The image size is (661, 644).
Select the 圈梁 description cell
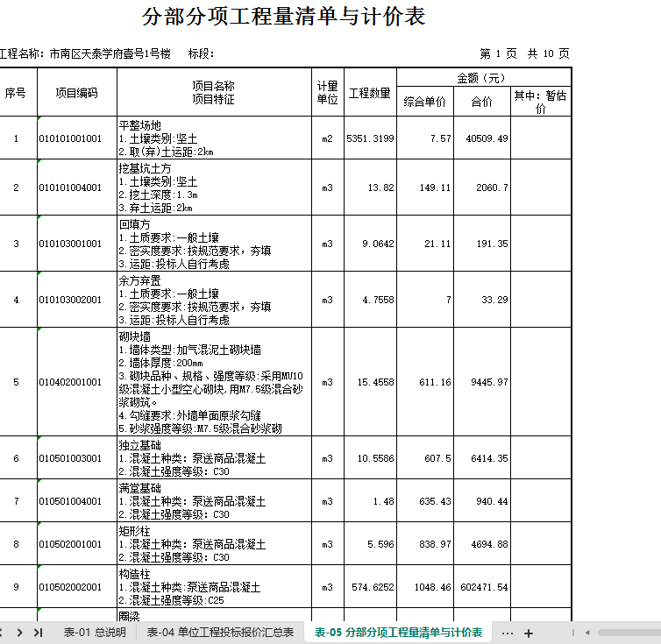point(214,615)
